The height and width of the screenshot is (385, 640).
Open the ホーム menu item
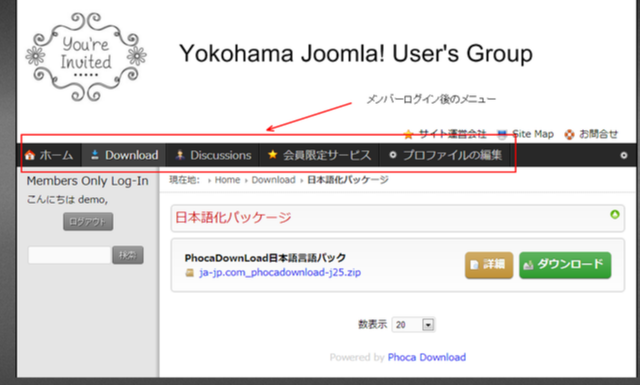coord(49,155)
